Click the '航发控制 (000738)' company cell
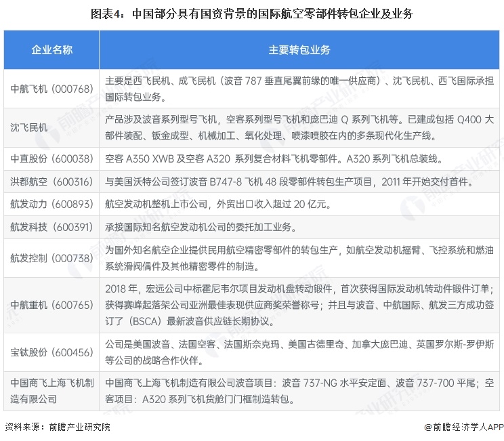 click(x=51, y=258)
